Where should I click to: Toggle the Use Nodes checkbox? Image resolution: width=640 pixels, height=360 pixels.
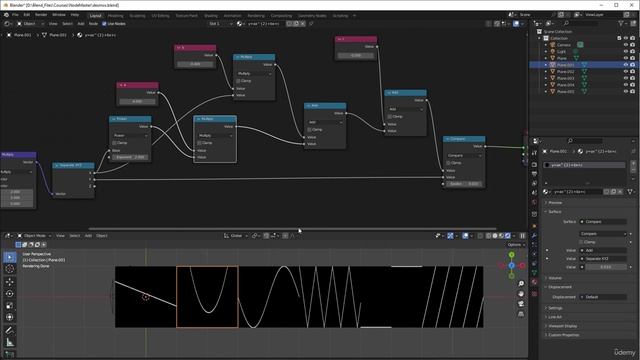click(104, 24)
